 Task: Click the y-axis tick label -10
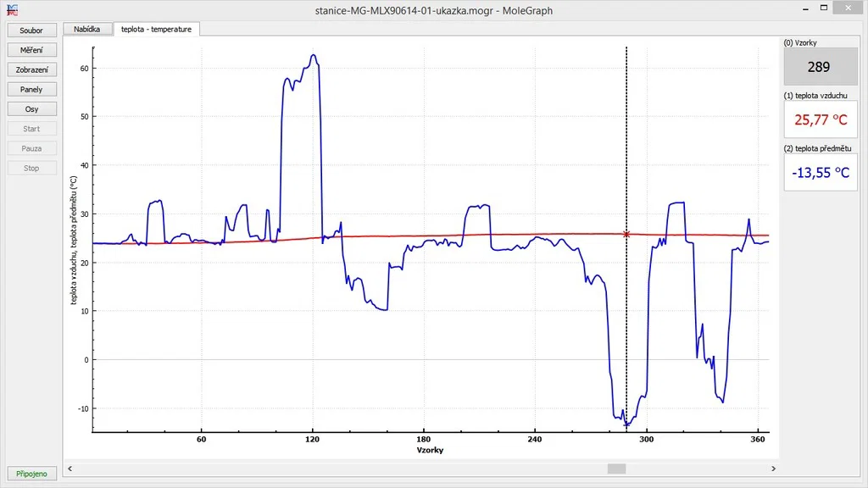pos(83,409)
